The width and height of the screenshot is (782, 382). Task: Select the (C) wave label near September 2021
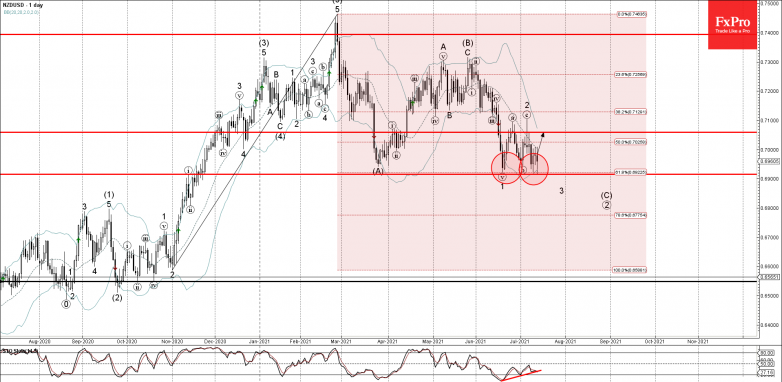point(606,195)
